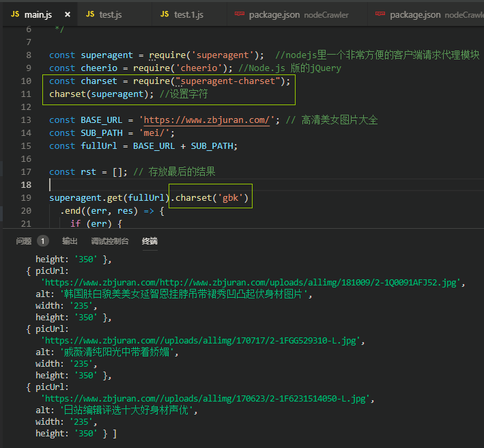Click the terminal URL ending 2-1F6231514050-L.jpg

(205, 399)
